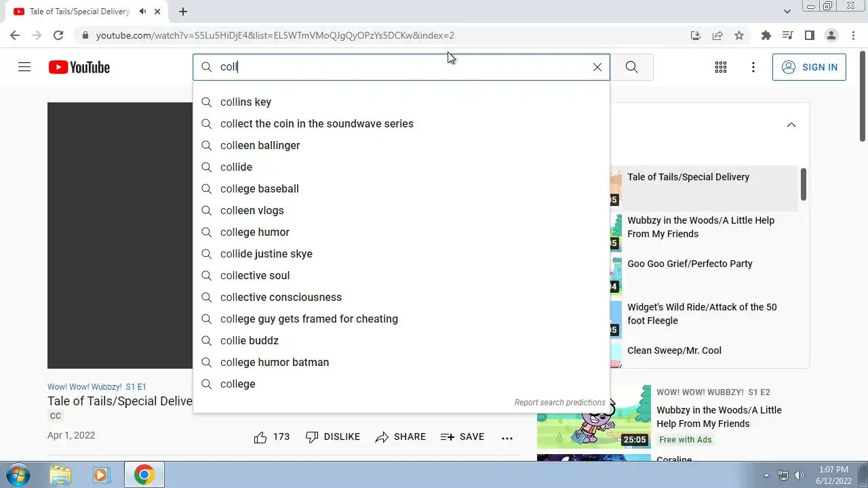Choose 'collie buddz' suggestion

(401, 340)
